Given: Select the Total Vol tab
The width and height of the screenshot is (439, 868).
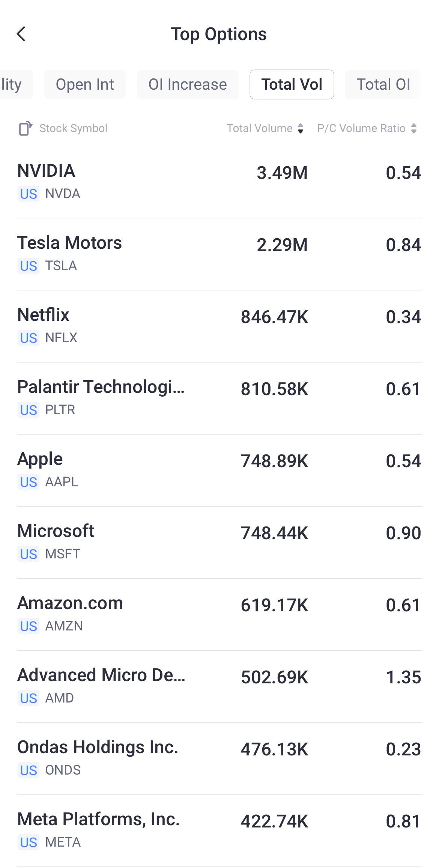Looking at the screenshot, I should click(292, 84).
